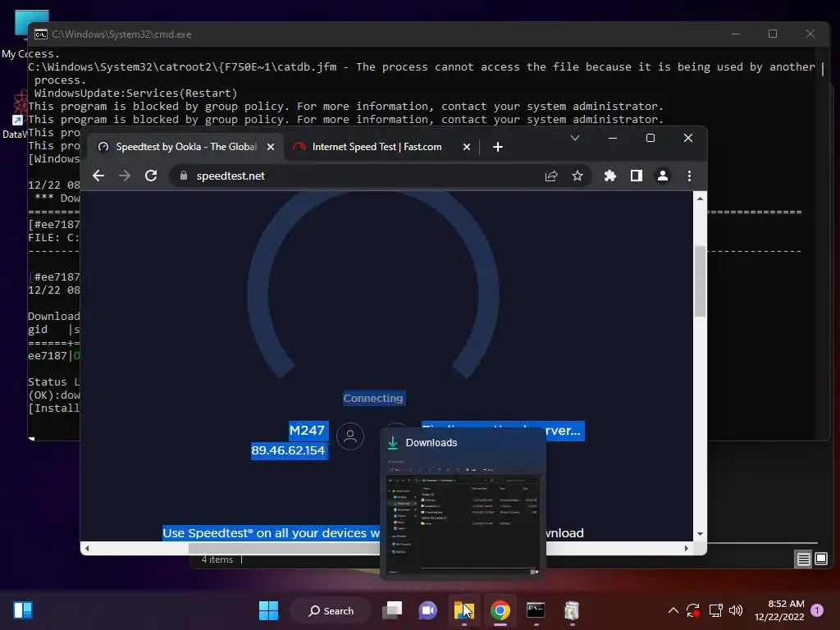Switch File Explorer to details view
840x630 pixels.
[804, 559]
